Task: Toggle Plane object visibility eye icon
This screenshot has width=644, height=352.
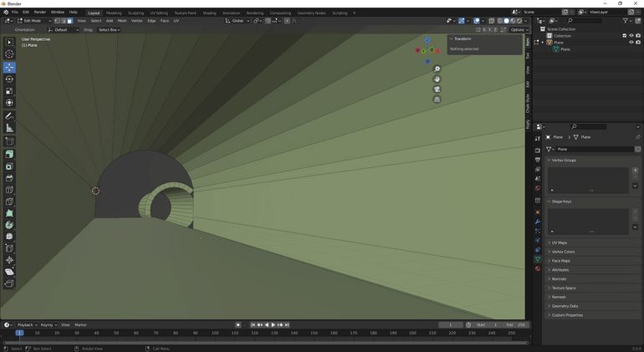Action: pos(631,43)
